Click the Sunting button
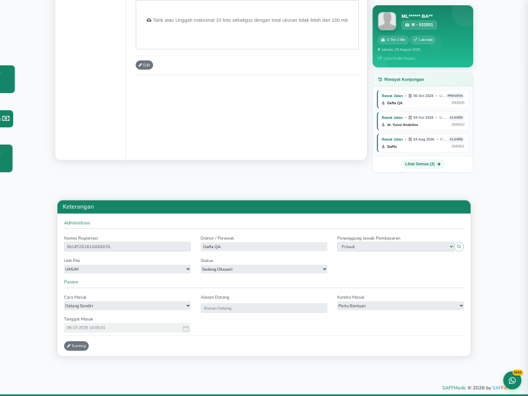 (x=76, y=346)
